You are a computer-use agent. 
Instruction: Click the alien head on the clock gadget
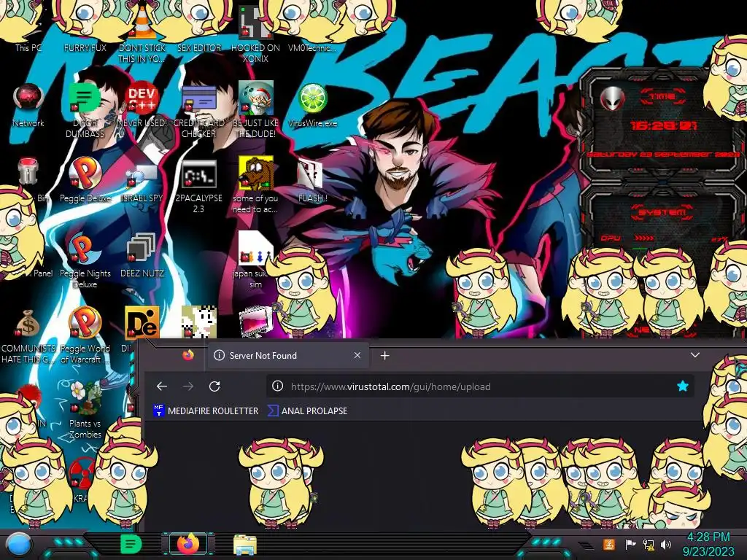point(613,99)
